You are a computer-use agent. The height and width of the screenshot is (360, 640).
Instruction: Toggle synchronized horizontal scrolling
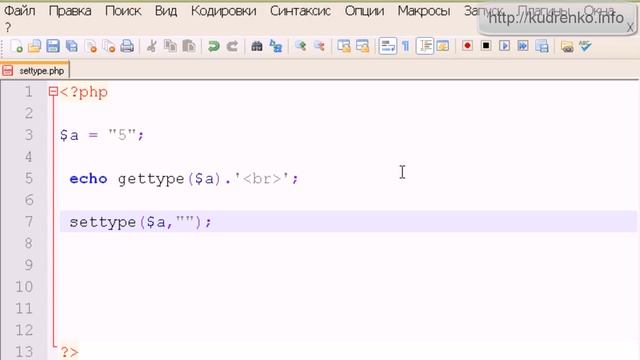click(362, 46)
